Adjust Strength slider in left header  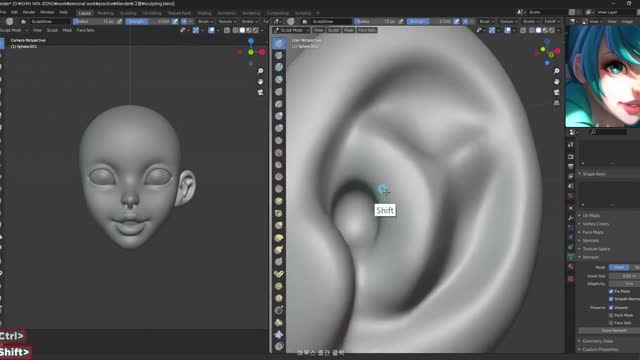coord(148,21)
